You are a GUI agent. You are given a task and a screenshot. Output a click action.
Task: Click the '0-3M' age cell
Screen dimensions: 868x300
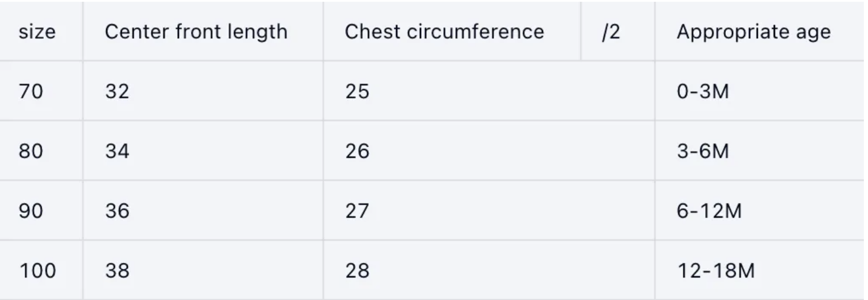[x=703, y=92]
